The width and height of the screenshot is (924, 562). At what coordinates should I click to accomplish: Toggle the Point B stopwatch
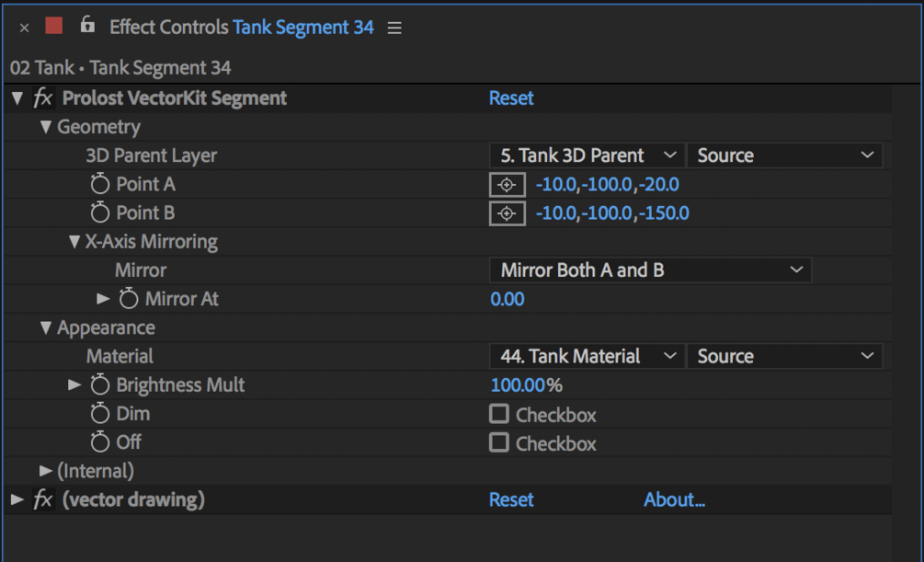tap(100, 213)
